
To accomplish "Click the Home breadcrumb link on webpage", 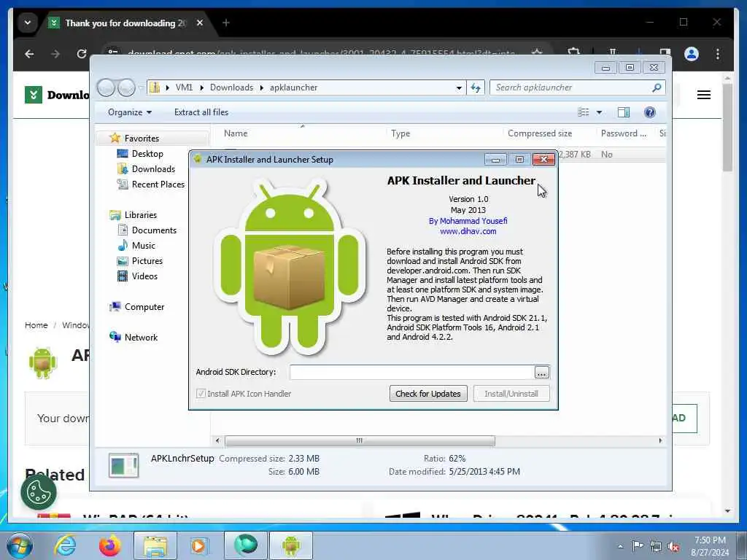I will click(36, 325).
